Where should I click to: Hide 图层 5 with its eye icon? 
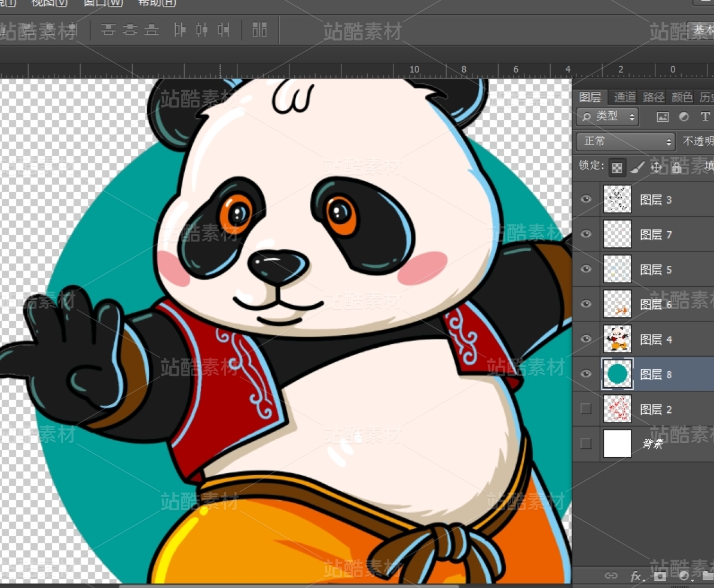coord(586,269)
